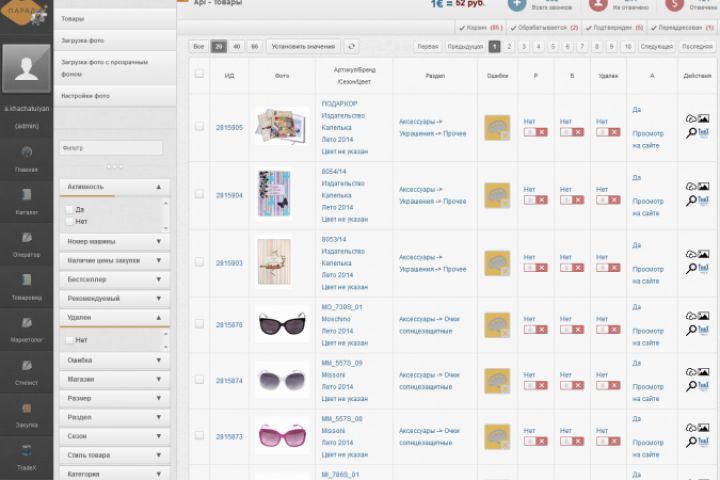
Task: Click magnifier icon for product 2815876
Action: coord(691,330)
